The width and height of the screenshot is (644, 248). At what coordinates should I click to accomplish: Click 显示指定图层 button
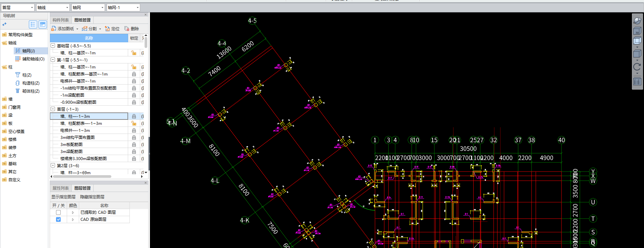pyautogui.click(x=63, y=197)
